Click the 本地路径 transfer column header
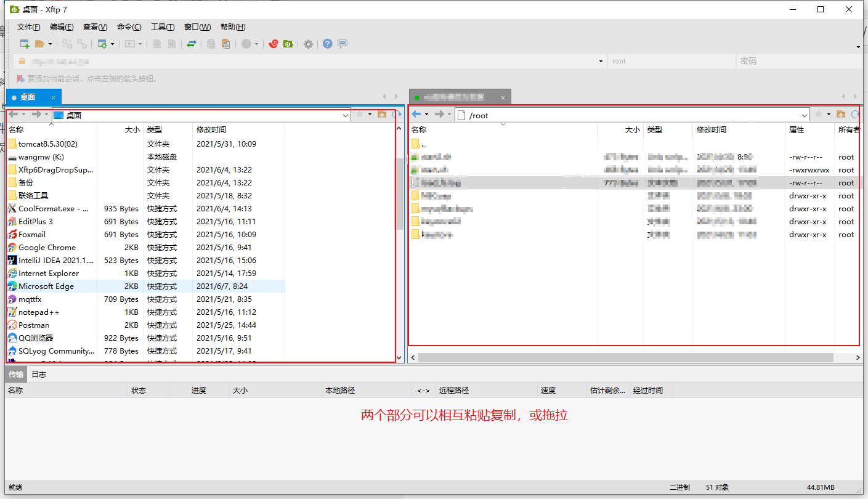This screenshot has height=499, width=868. click(366, 391)
